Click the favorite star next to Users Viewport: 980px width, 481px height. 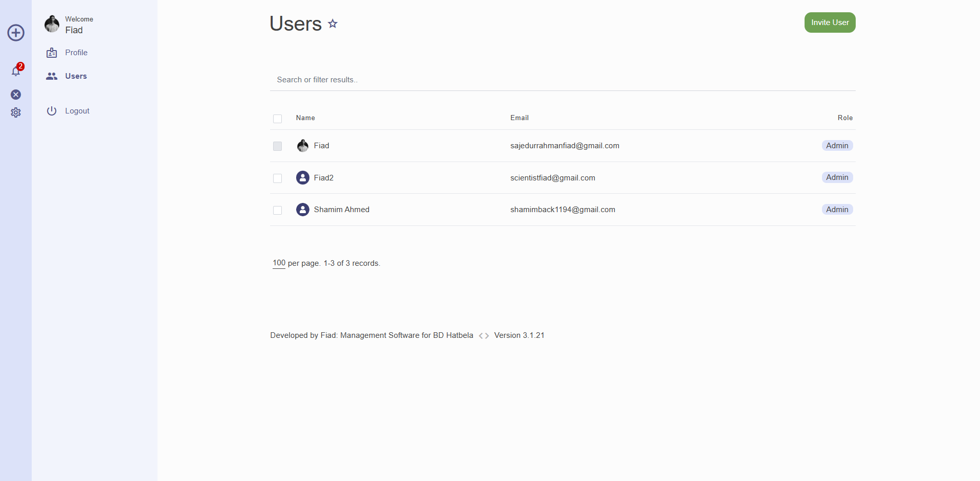(333, 24)
